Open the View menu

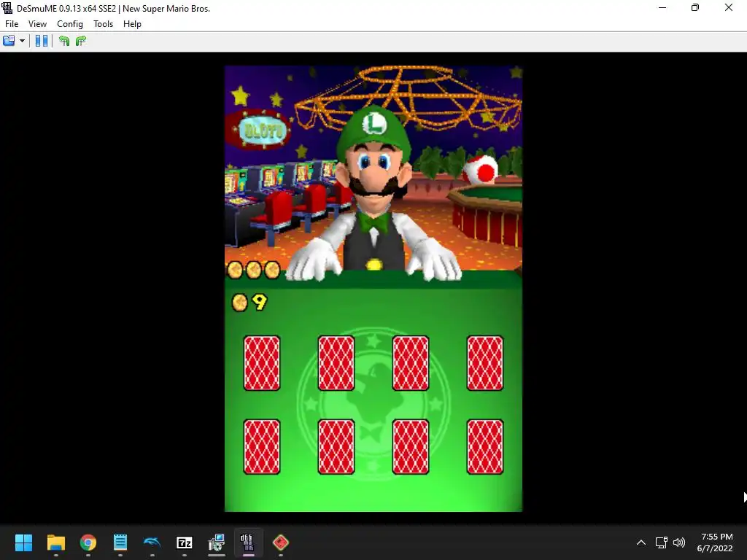click(37, 24)
